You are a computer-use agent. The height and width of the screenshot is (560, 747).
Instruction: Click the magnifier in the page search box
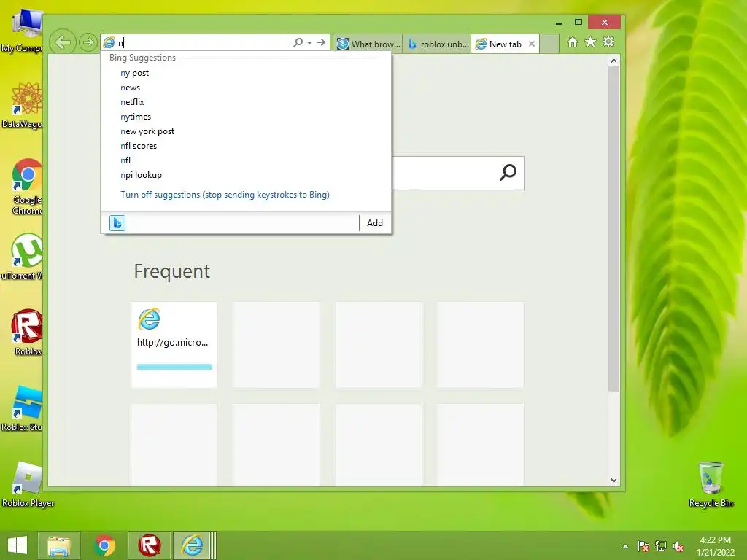click(508, 172)
